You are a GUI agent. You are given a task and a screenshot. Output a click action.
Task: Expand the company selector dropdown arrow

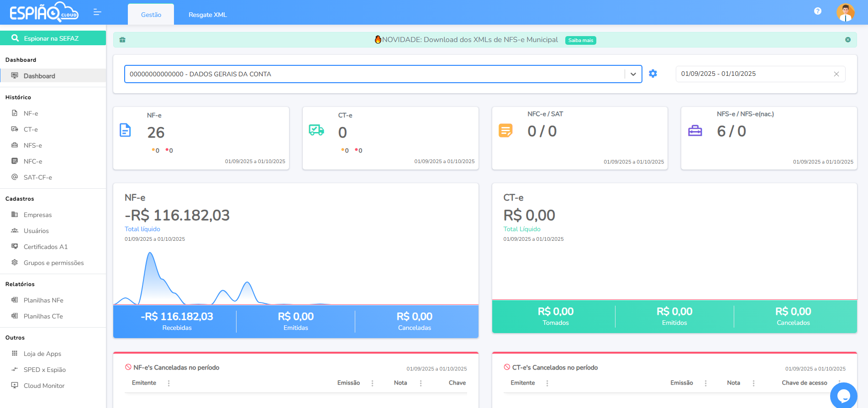point(633,74)
